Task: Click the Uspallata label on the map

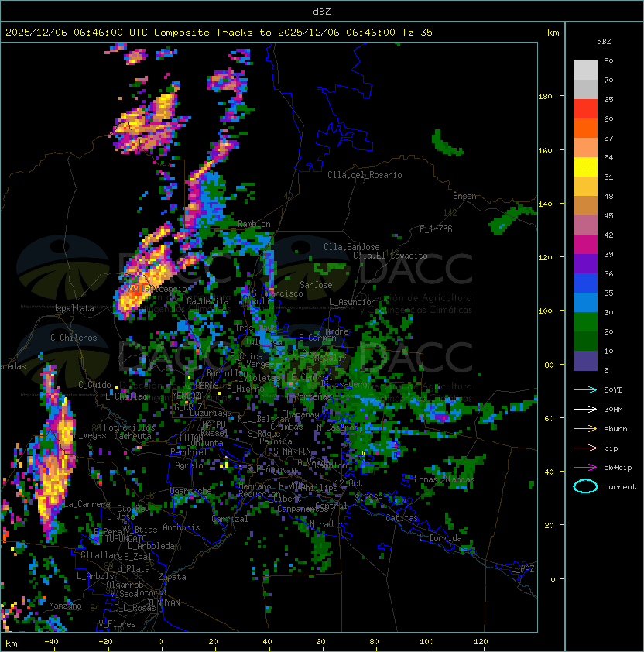Action: pyautogui.click(x=73, y=308)
